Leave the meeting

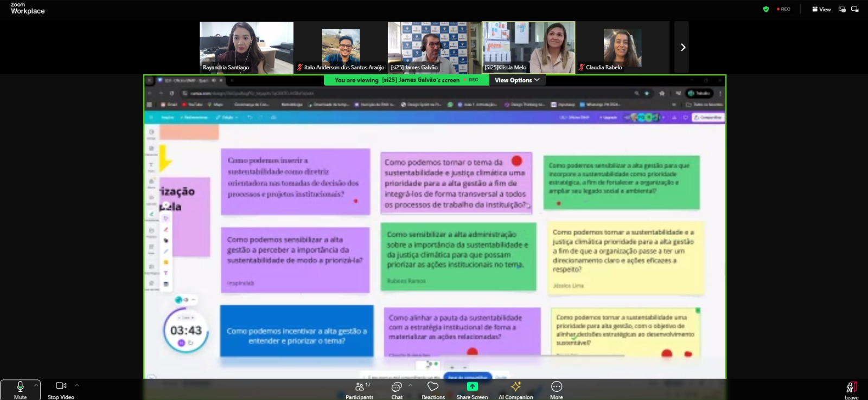pos(851,389)
